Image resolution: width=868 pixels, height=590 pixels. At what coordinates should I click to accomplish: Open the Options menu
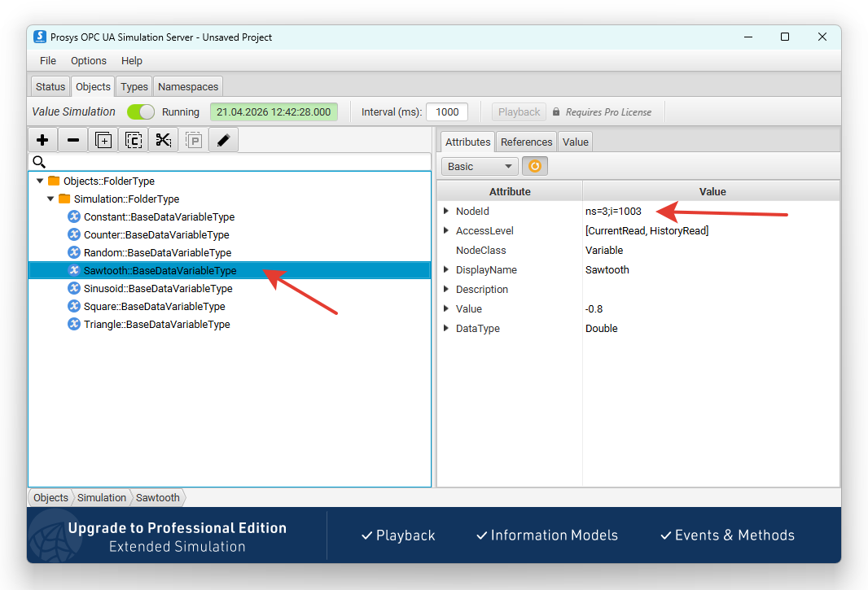(89, 61)
